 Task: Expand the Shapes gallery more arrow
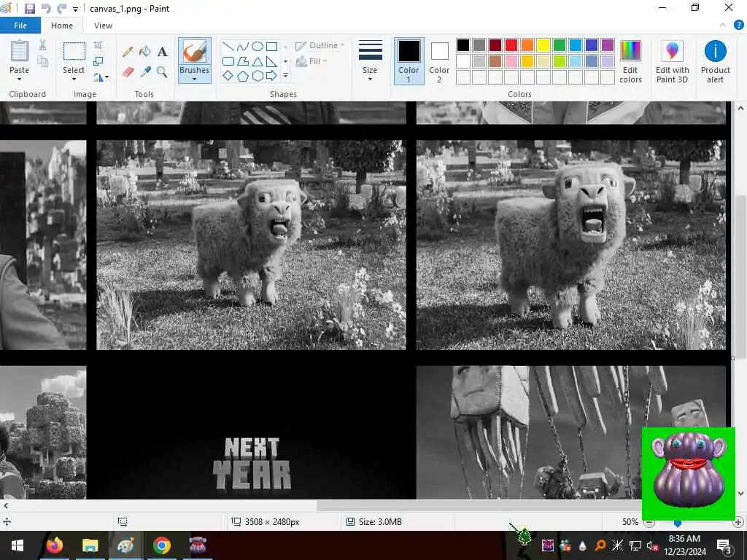pos(285,75)
